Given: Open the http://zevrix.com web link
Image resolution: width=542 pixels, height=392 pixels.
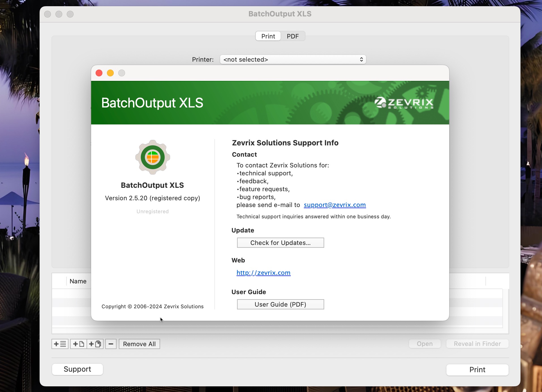Looking at the screenshot, I should tap(263, 273).
